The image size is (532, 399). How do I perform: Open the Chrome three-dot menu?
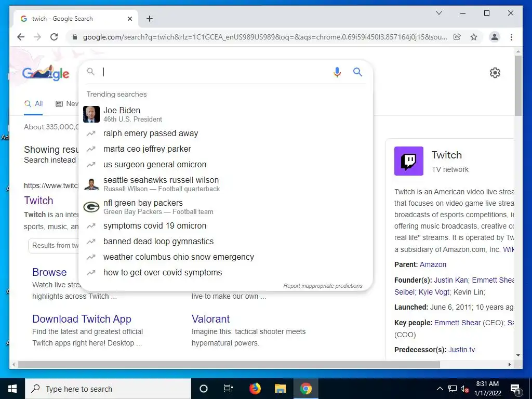point(511,37)
